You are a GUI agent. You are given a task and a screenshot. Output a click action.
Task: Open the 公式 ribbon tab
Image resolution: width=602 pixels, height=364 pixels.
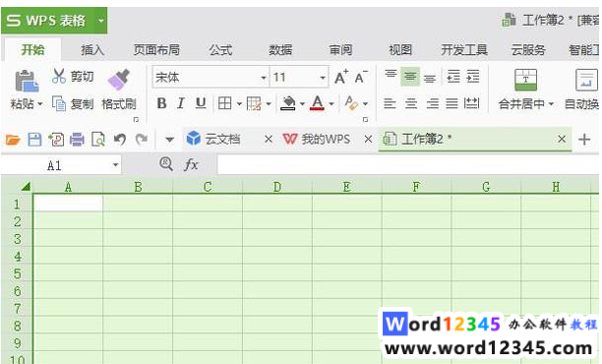coord(220,50)
